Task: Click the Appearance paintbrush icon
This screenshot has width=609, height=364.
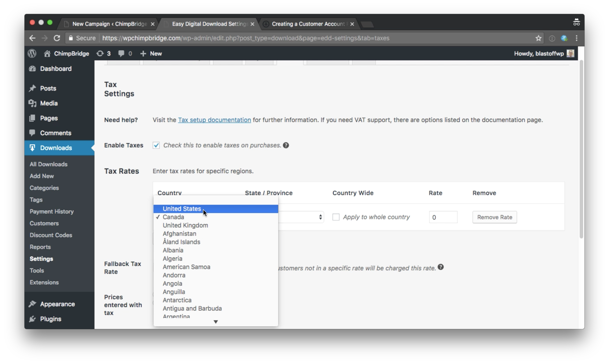Action: point(32,304)
